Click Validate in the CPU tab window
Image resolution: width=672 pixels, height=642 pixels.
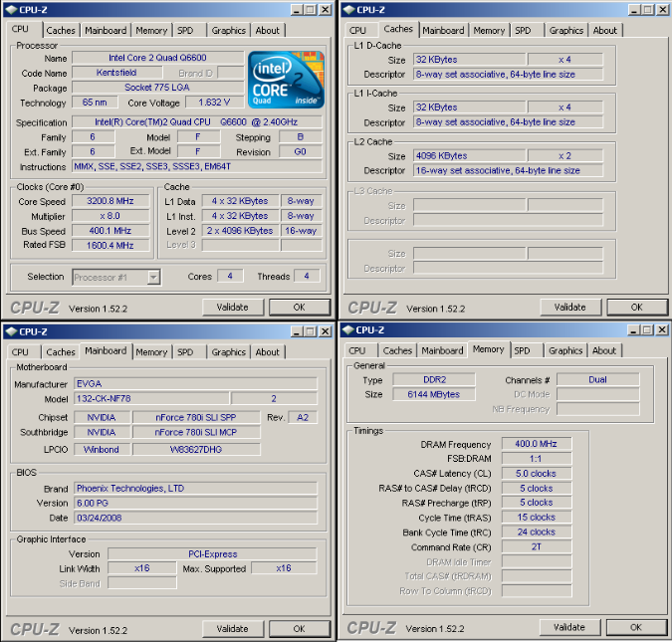click(x=232, y=308)
